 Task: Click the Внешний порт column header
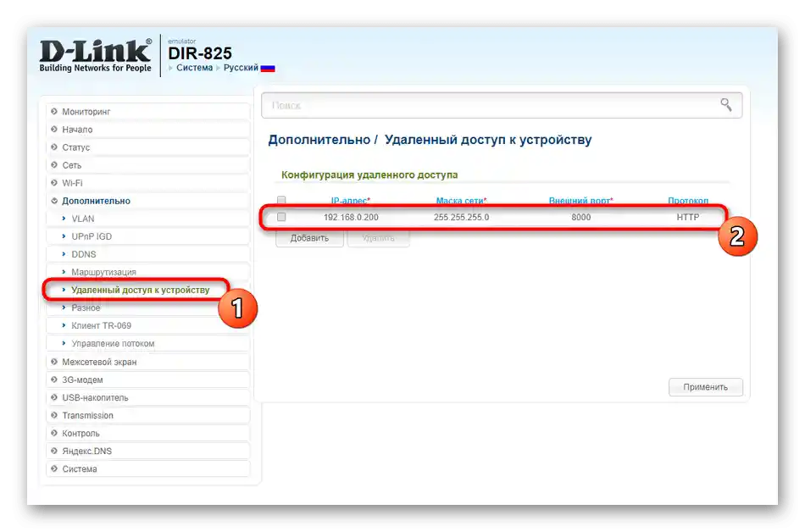point(580,201)
